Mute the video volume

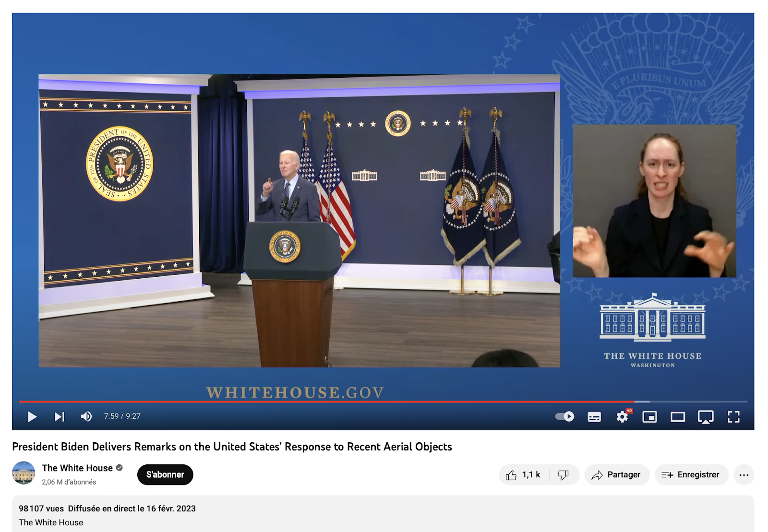click(x=86, y=416)
